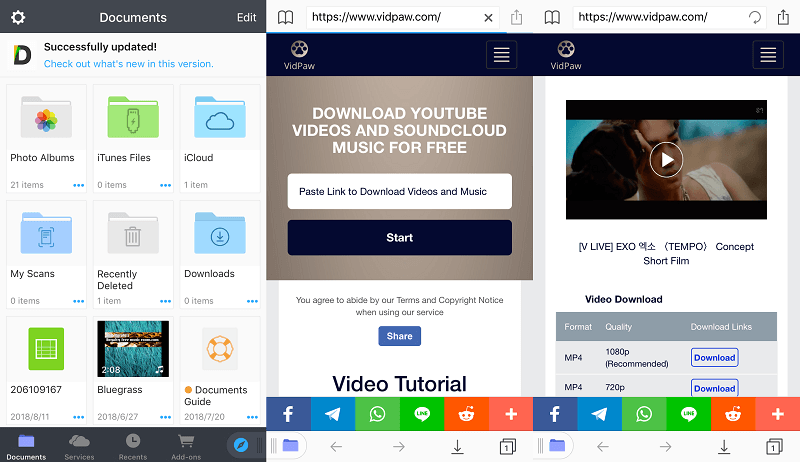
Task: Click the Paste Link input field
Action: pos(399,191)
